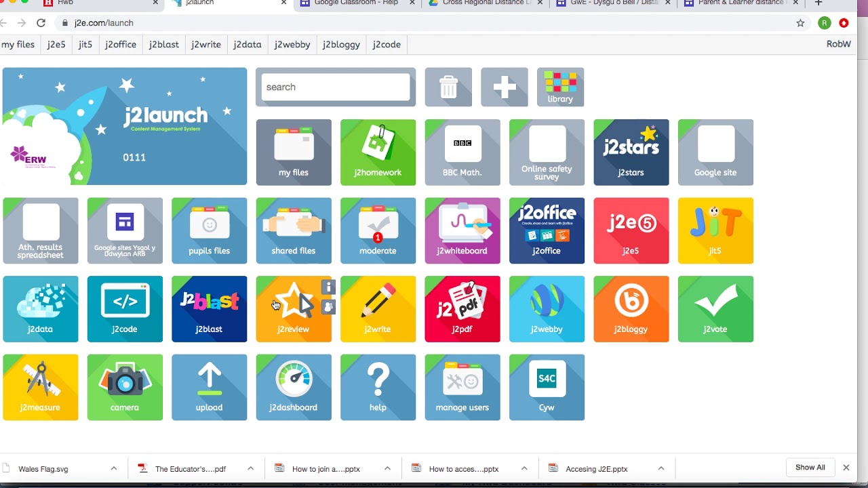Image resolution: width=868 pixels, height=488 pixels.
Task: Expand How to acces pptx options
Action: [x=524, y=468]
